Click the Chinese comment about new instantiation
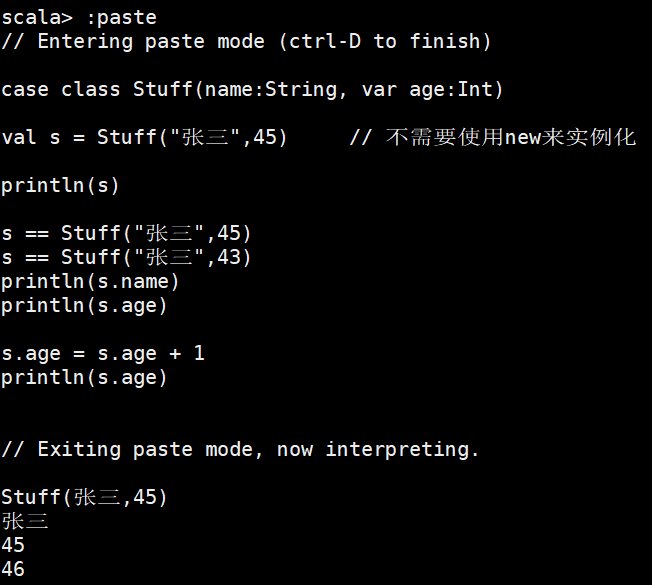 click(x=511, y=137)
